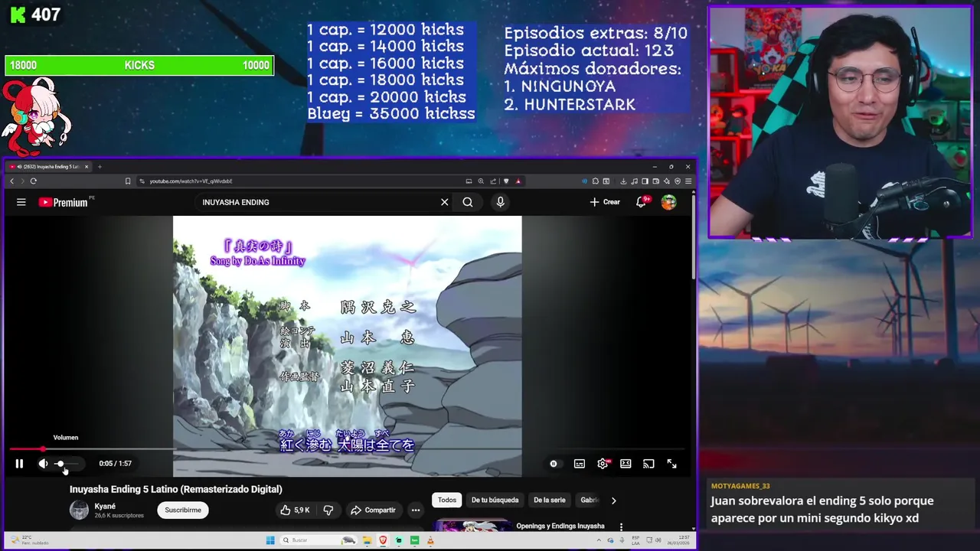The height and width of the screenshot is (551, 980).
Task: Switch to theater mode
Action: click(626, 464)
